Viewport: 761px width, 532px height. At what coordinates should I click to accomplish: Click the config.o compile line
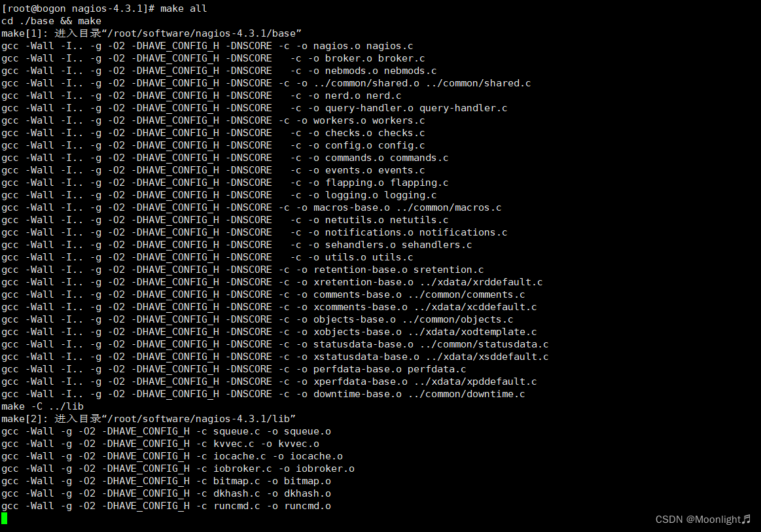(x=213, y=146)
